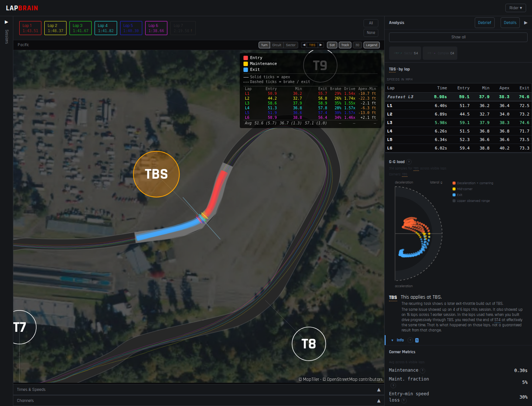
Task: Select row L6 in TBS table
Action: [458, 148]
